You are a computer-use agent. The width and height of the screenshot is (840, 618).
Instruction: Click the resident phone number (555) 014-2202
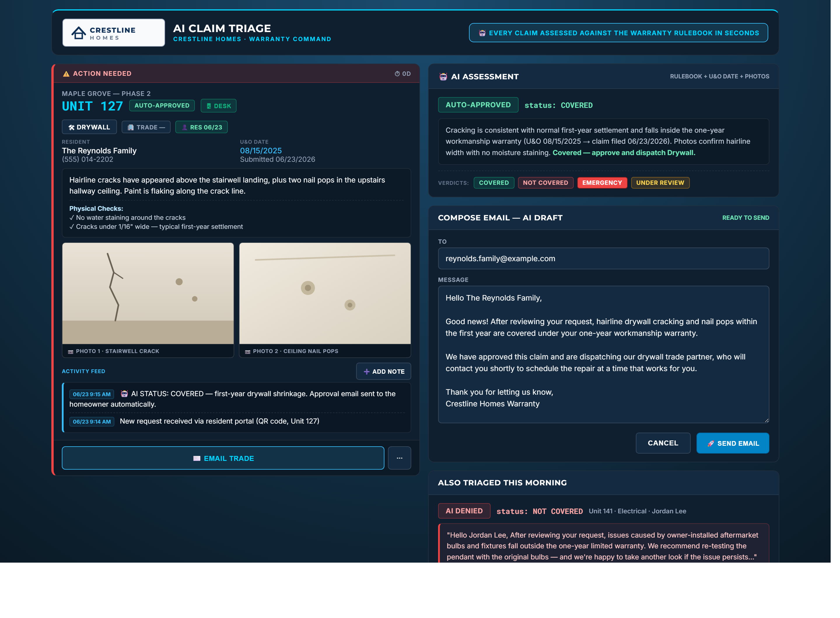(x=87, y=159)
